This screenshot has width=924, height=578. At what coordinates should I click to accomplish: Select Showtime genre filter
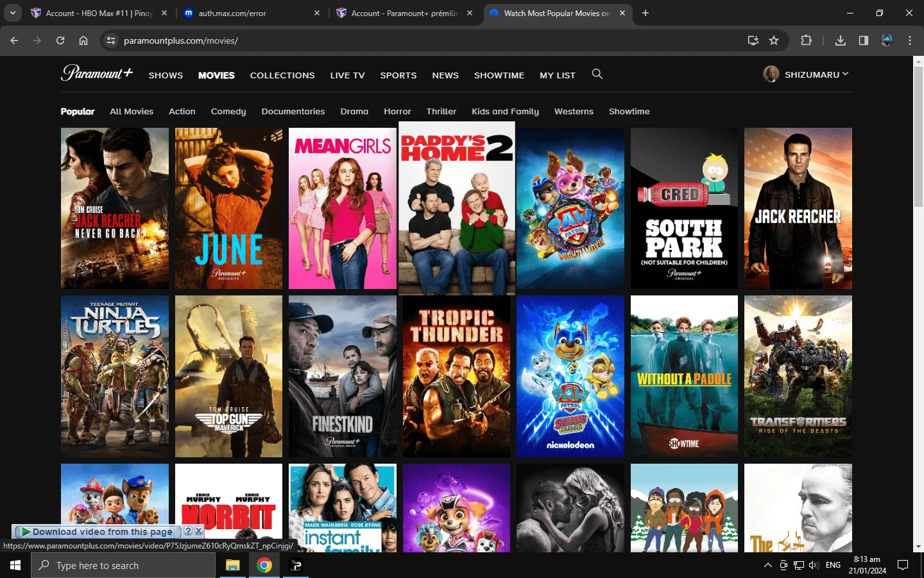[629, 111]
